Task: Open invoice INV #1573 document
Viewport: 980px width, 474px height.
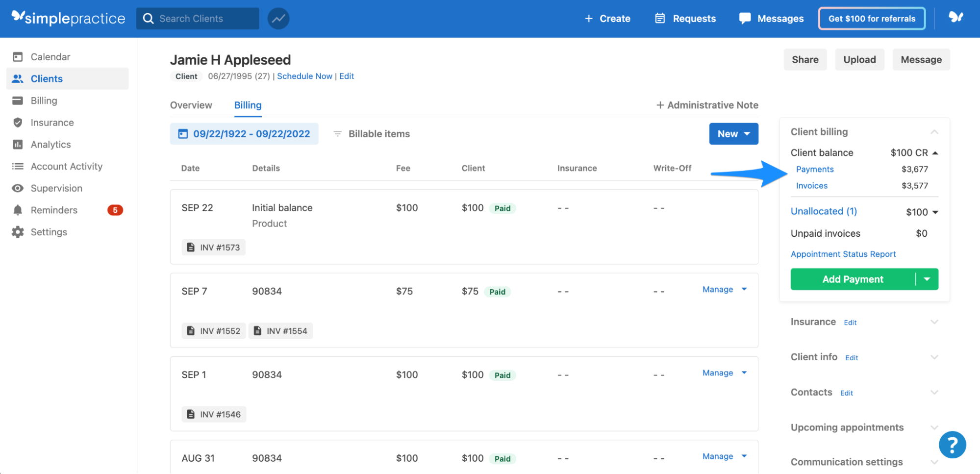Action: [x=213, y=247]
